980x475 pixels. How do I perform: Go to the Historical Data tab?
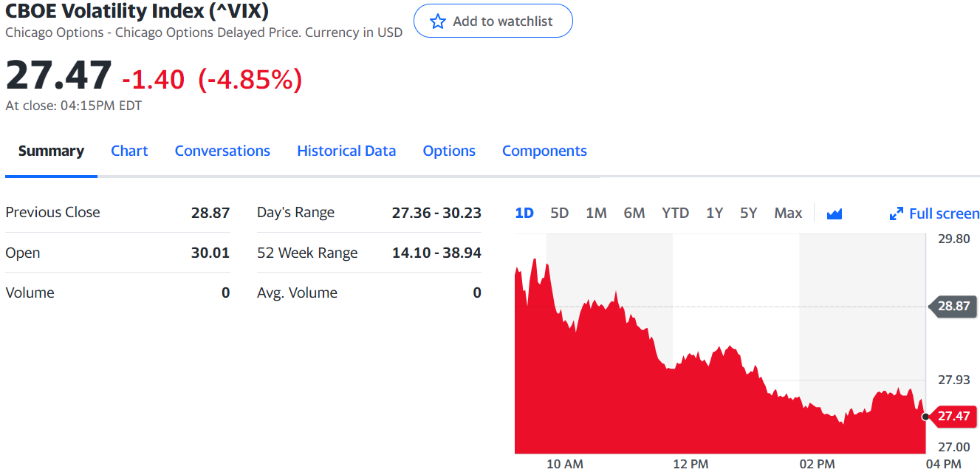point(346,151)
